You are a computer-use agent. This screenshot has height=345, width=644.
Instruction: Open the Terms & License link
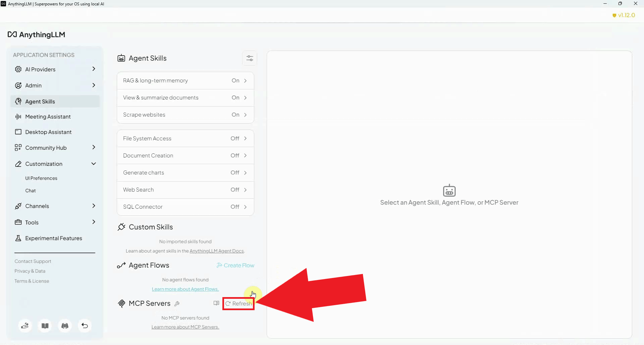click(32, 281)
